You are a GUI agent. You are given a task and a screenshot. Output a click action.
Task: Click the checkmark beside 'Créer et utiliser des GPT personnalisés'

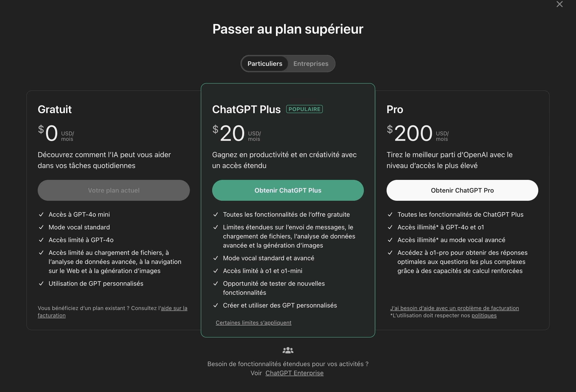coord(216,305)
